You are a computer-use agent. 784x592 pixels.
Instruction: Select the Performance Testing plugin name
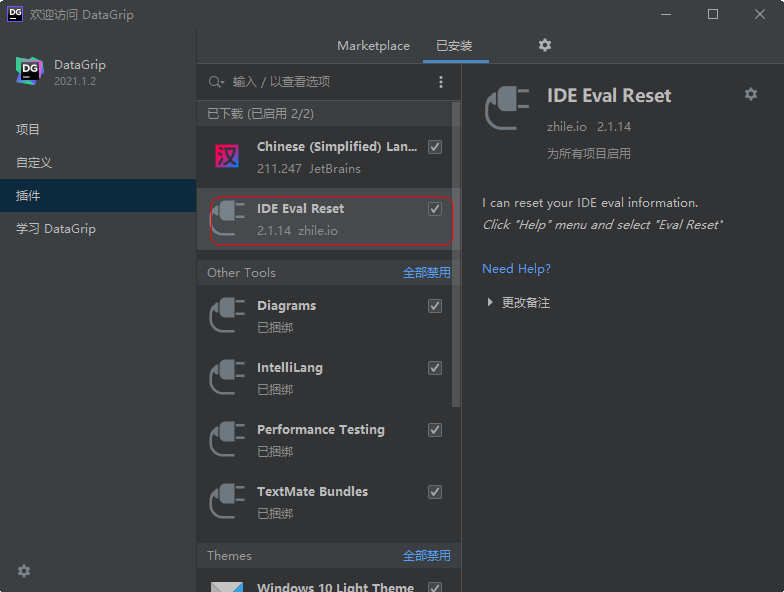[320, 430]
